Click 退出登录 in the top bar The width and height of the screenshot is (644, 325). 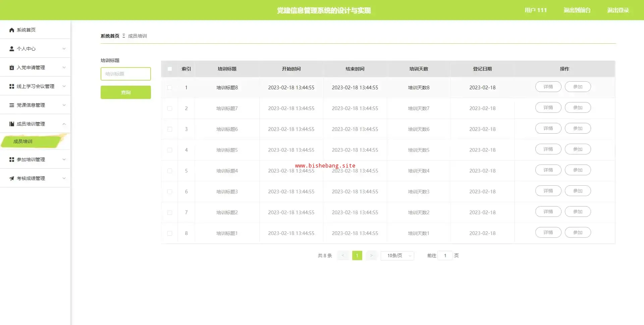pyautogui.click(x=618, y=10)
